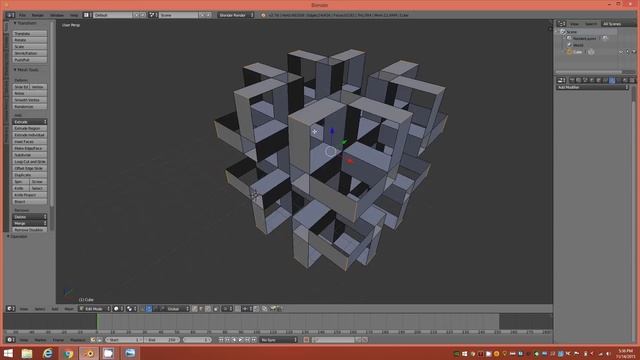This screenshot has width=640, height=360.
Task: Toggle time range lock in timeline
Action: 99,340
